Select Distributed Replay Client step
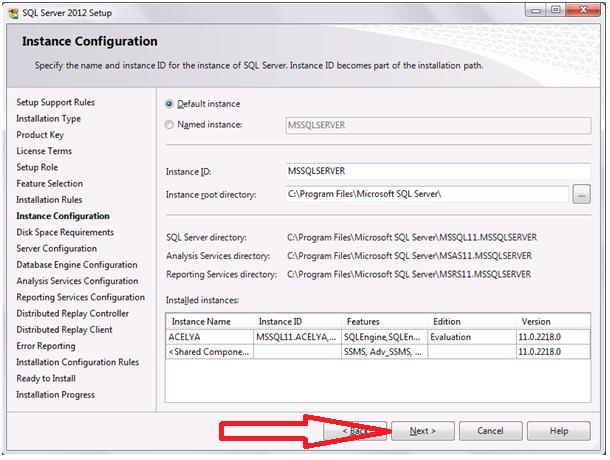Image resolution: width=610 pixels, height=460 pixels. 64,330
